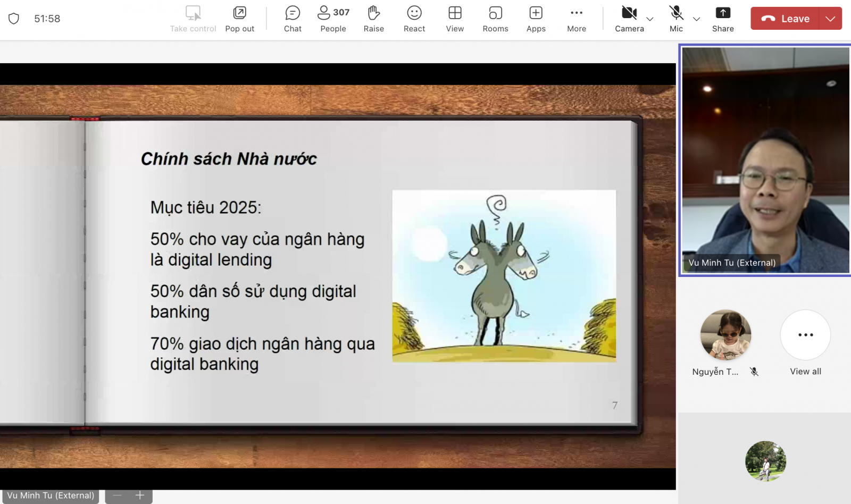Viewport: 851px width, 504px height.
Task: Turn on the Camera
Action: tap(629, 19)
